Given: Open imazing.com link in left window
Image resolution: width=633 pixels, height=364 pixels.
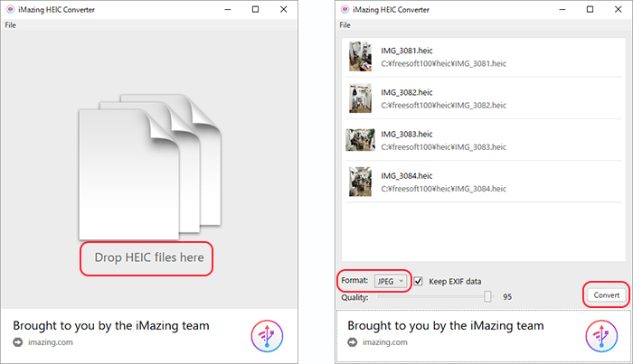Looking at the screenshot, I should [x=51, y=342].
